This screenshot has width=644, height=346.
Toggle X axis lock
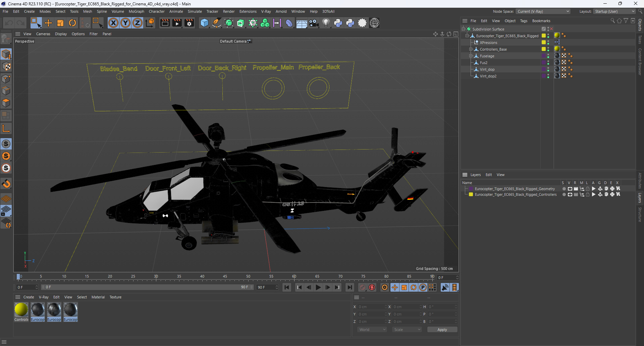[x=113, y=23]
